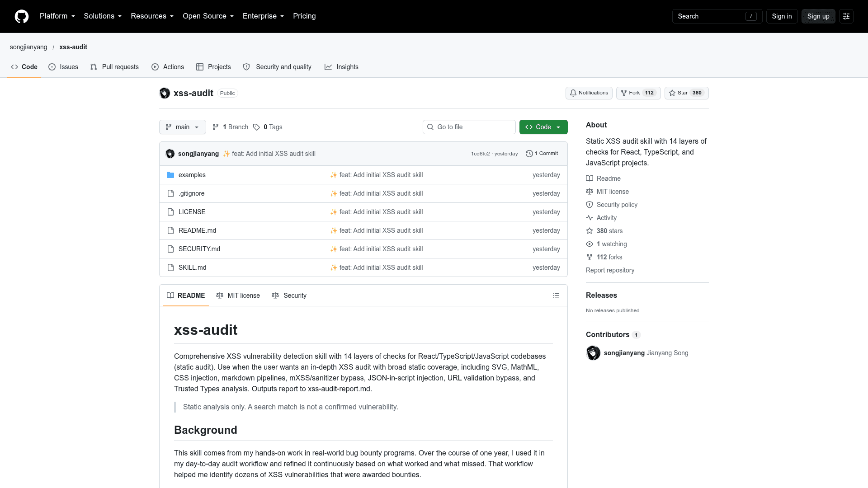The image size is (868, 488).
Task: Click the examples folder icon
Action: (x=170, y=175)
